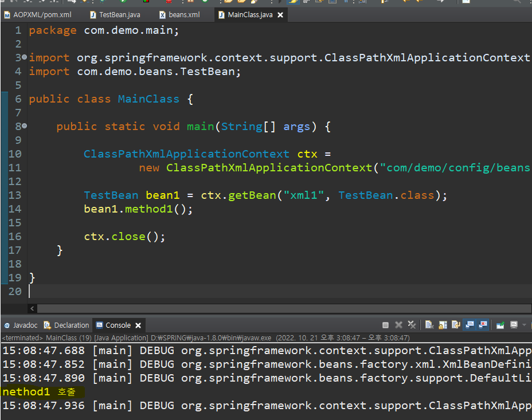Pin the Console view
This screenshot has height=420, width=532.
pyautogui.click(x=500, y=325)
